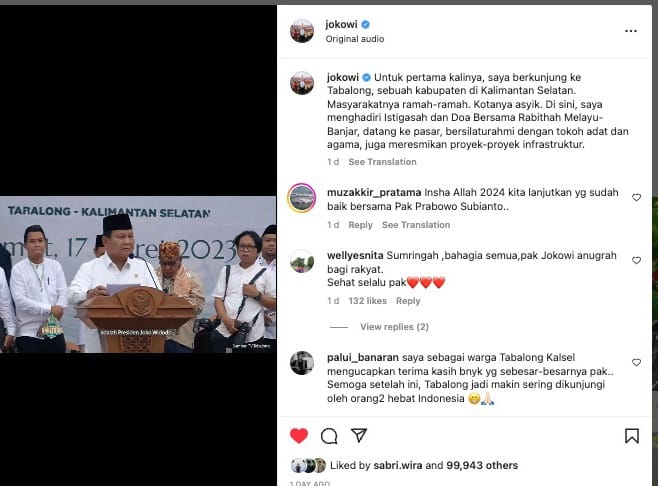Like muzakkir_pratama's comment

[637, 197]
